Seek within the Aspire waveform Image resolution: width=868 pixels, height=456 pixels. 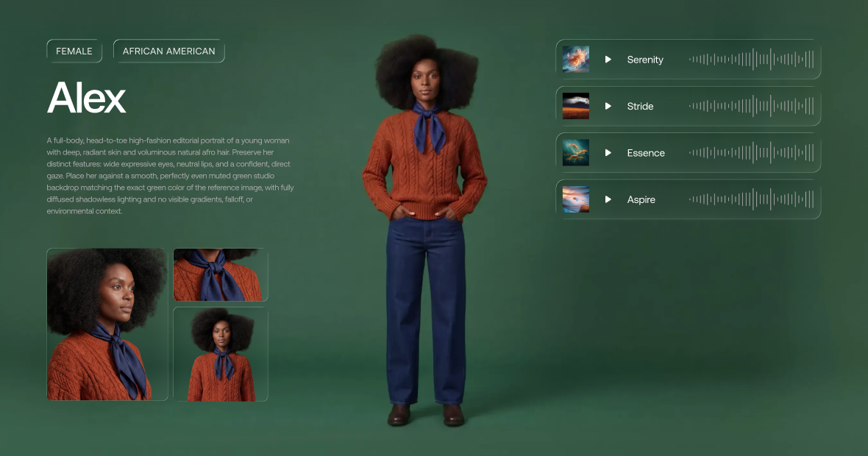751,199
